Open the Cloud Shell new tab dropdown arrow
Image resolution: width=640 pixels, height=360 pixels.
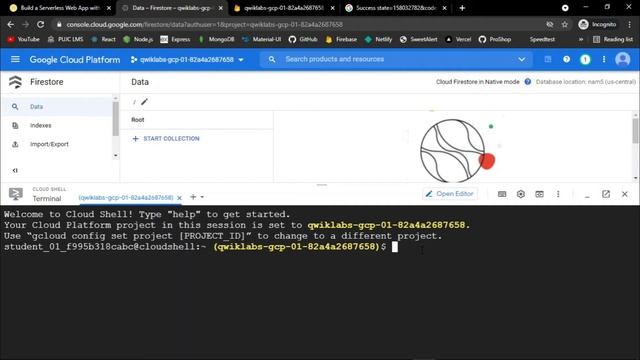coord(202,197)
